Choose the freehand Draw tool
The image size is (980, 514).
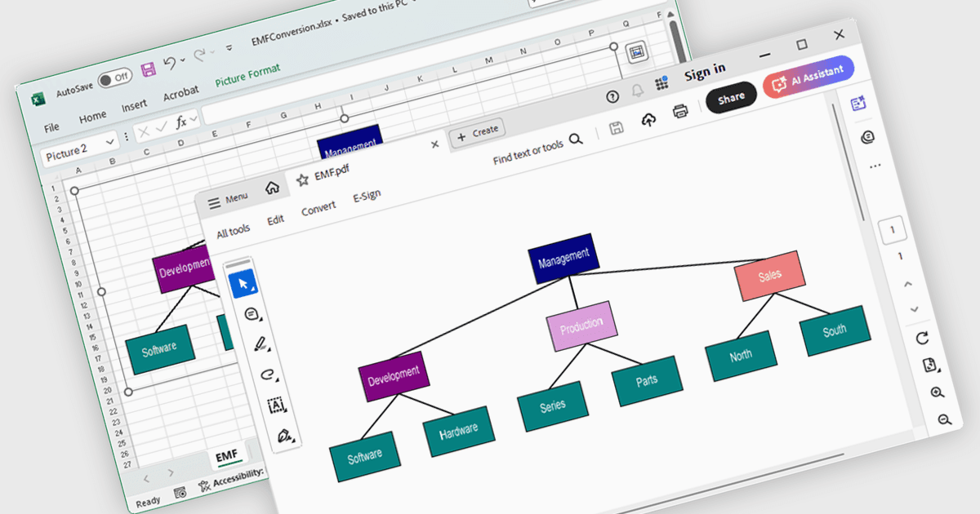[268, 375]
